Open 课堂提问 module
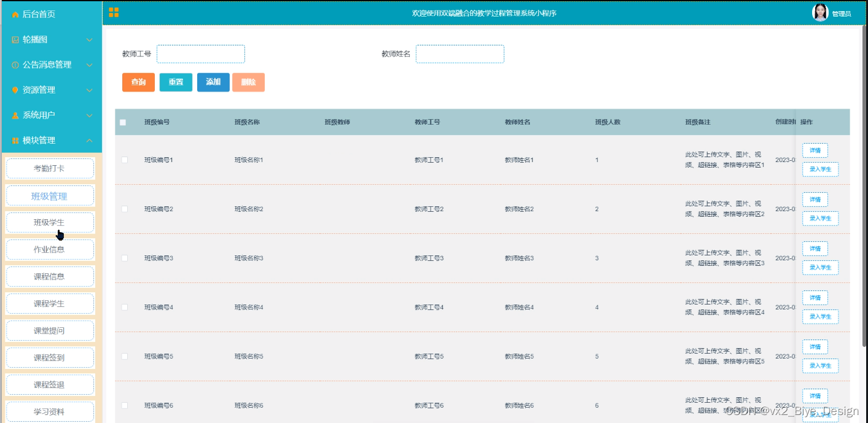 pos(50,331)
